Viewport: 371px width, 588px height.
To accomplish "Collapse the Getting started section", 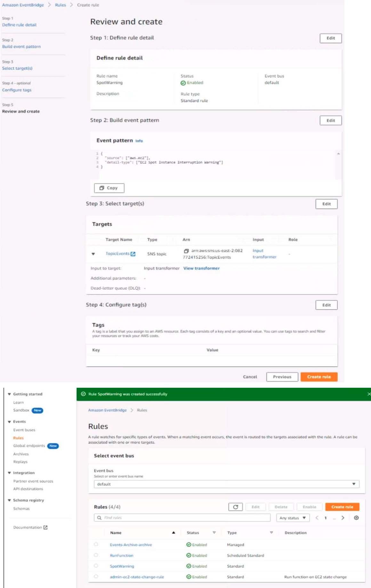I will click(9, 394).
